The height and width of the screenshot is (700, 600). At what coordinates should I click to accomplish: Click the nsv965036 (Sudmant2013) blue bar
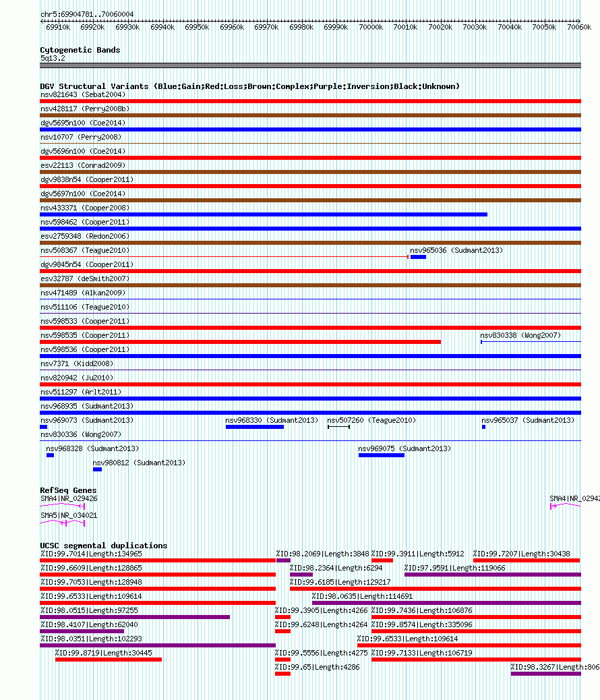click(418, 257)
